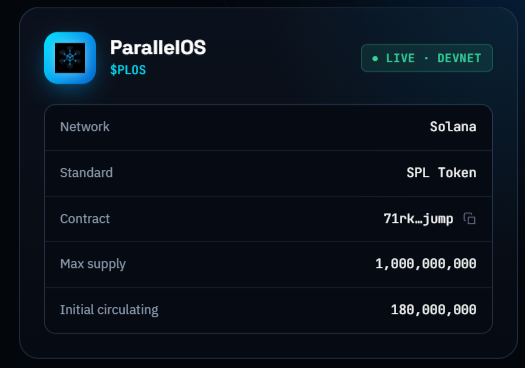Click the Max supply label
The height and width of the screenshot is (368, 525).
[93, 264]
